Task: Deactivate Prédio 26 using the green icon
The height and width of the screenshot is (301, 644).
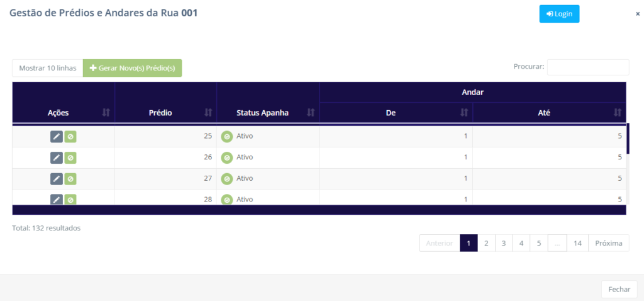Action: tap(70, 157)
